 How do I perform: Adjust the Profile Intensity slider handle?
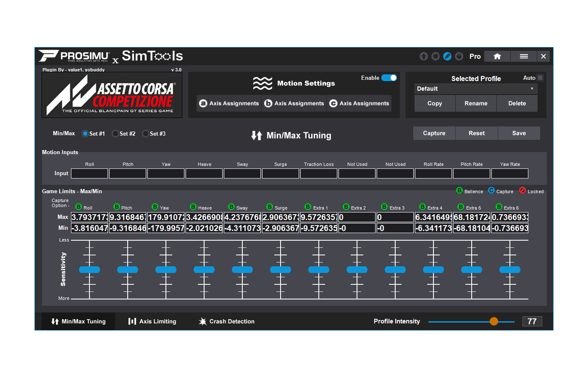click(494, 321)
